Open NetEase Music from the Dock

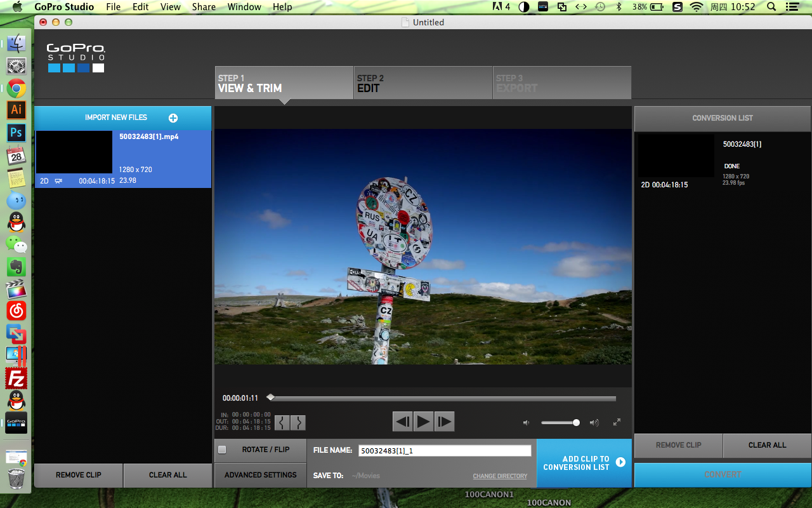16,311
